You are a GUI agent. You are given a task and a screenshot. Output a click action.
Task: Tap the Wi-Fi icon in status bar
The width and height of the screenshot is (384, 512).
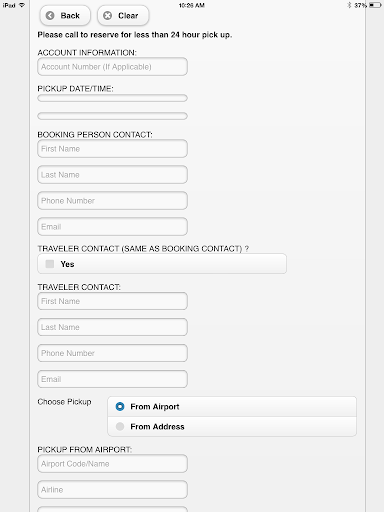pos(22,5)
